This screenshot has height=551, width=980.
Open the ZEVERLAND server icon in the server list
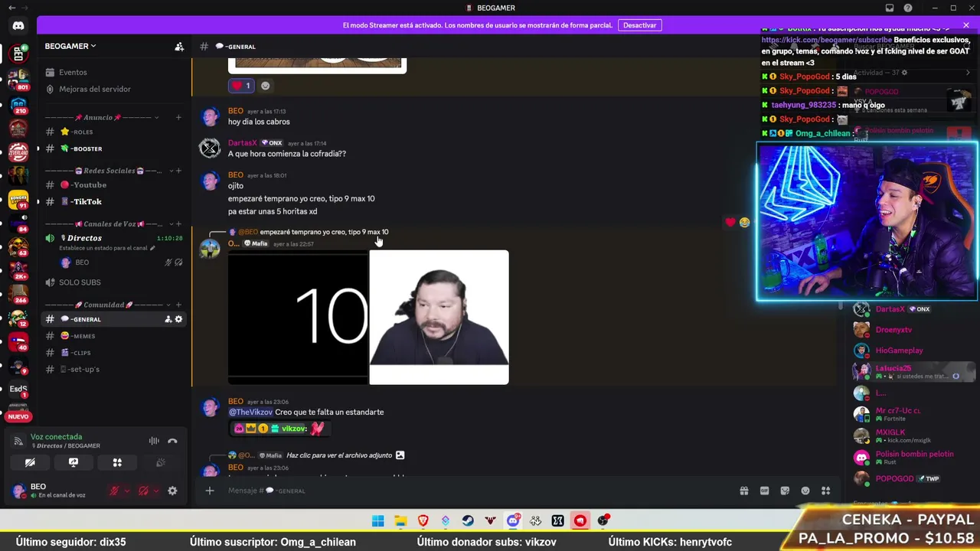[18, 151]
